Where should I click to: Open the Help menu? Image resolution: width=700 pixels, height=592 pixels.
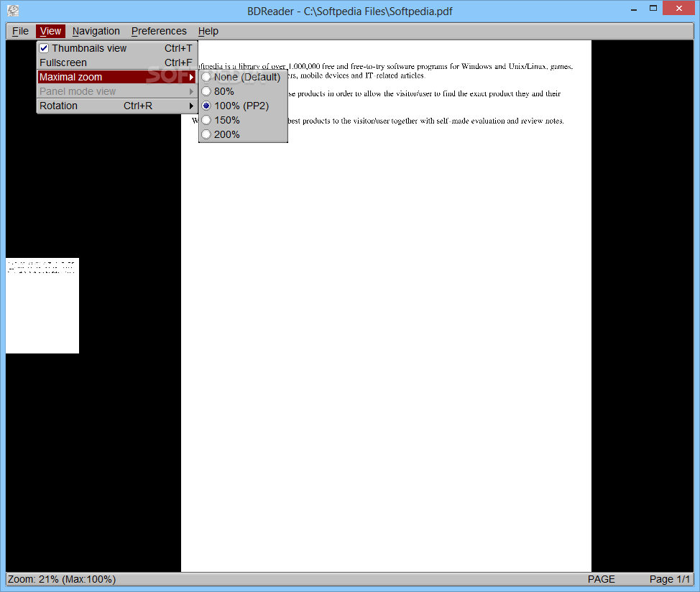[x=208, y=31]
